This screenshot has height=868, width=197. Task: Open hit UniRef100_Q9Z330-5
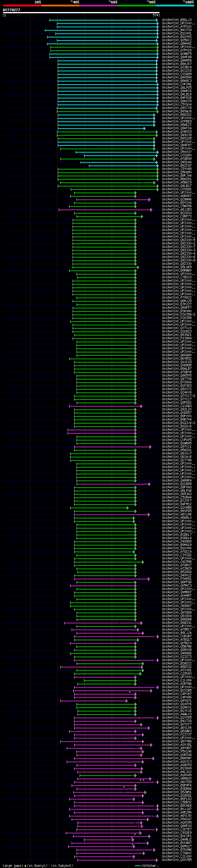(x=179, y=240)
